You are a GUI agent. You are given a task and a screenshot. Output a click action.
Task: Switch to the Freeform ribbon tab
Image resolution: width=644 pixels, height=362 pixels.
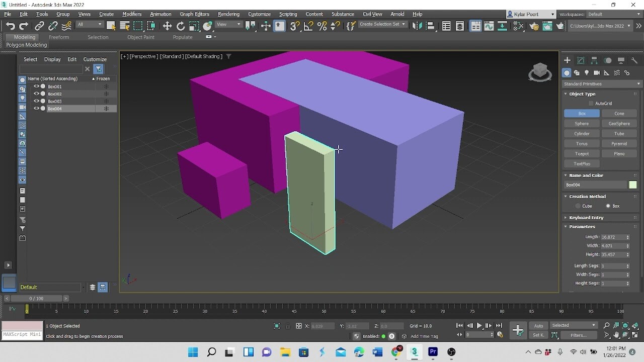pos(59,37)
